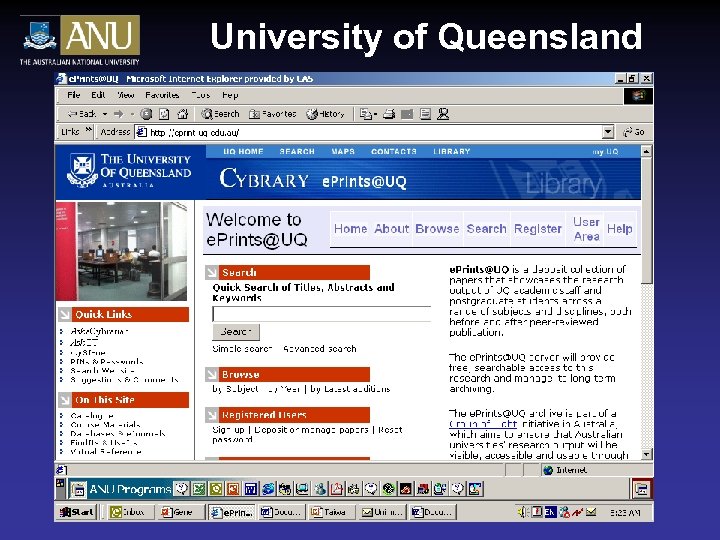Viewport: 720px width, 540px height.
Task: Open the Help menu in the menu bar
Action: 230,95
